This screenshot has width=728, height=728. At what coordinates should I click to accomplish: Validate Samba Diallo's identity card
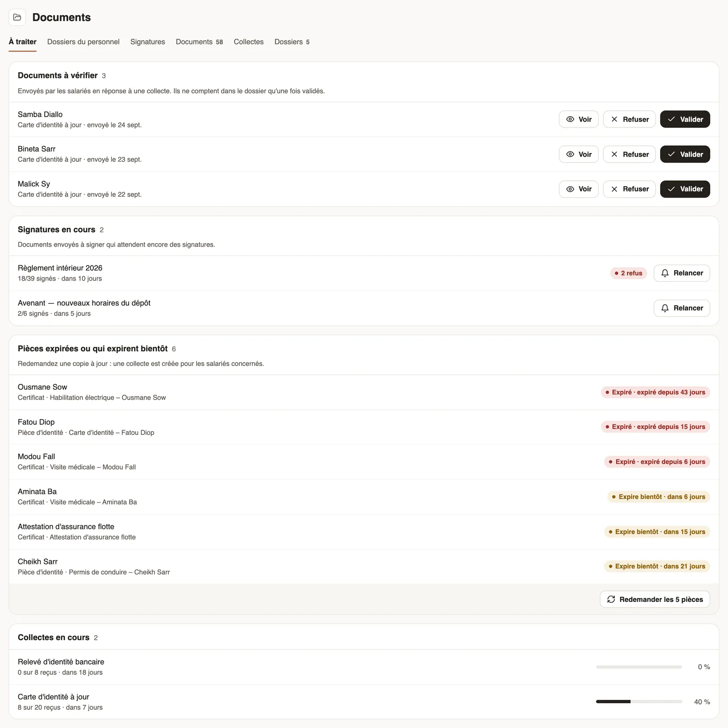pos(685,119)
